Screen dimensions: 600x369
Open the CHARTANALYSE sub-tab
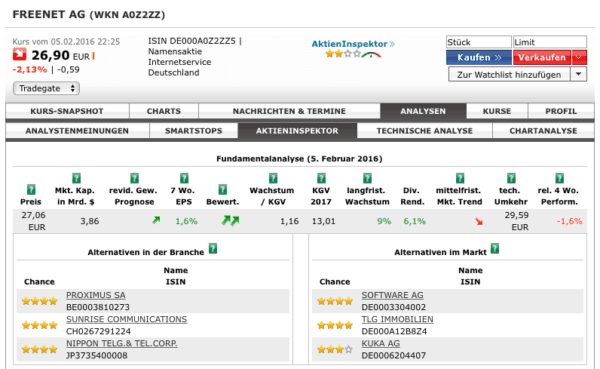point(543,131)
